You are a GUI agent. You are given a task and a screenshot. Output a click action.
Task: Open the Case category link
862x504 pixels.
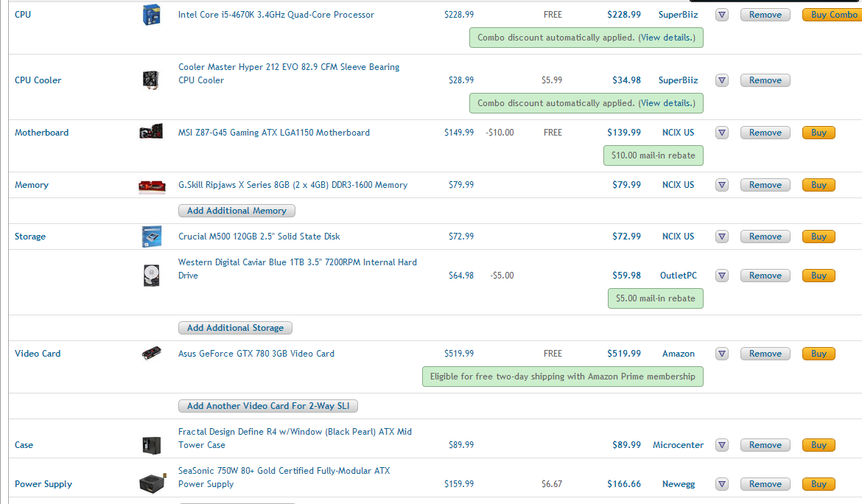click(24, 444)
